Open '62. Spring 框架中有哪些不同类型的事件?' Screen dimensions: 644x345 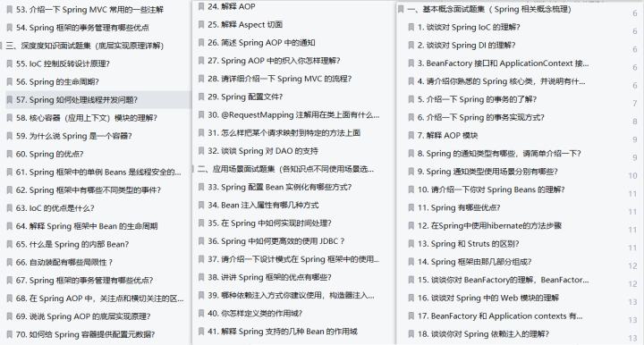(x=89, y=190)
